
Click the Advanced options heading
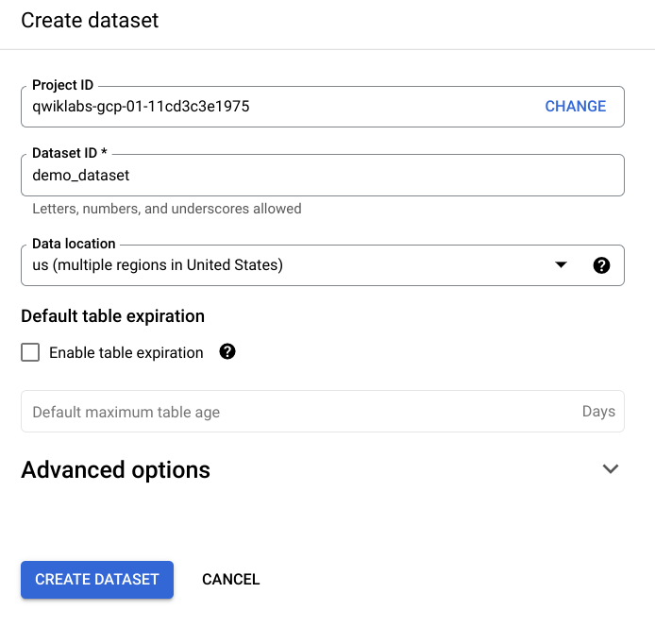coord(115,469)
